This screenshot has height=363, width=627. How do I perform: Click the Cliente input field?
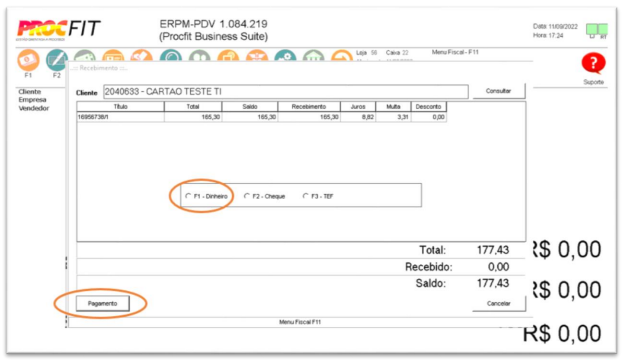point(286,92)
